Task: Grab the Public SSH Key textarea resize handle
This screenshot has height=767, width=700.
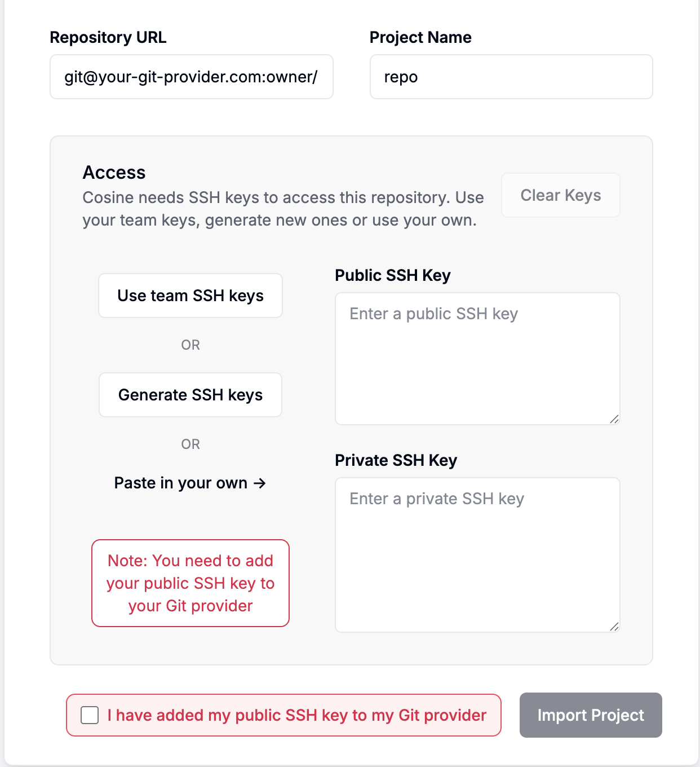Action: (x=614, y=419)
